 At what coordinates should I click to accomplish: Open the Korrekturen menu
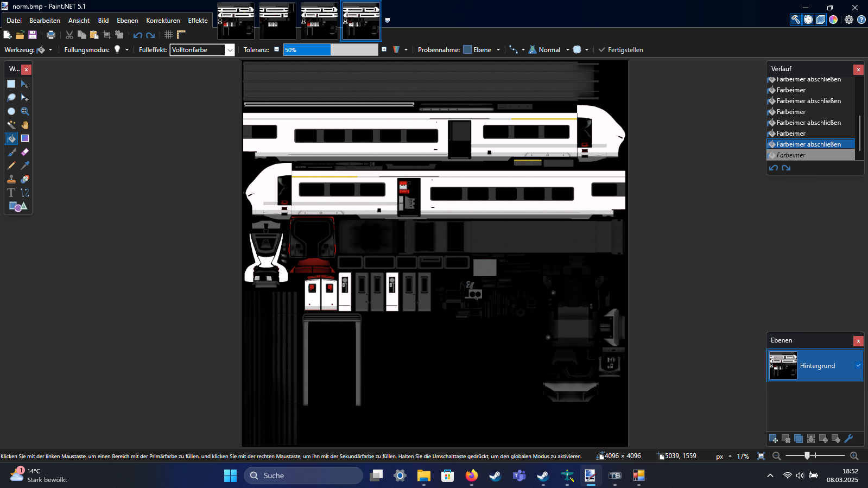pos(163,21)
